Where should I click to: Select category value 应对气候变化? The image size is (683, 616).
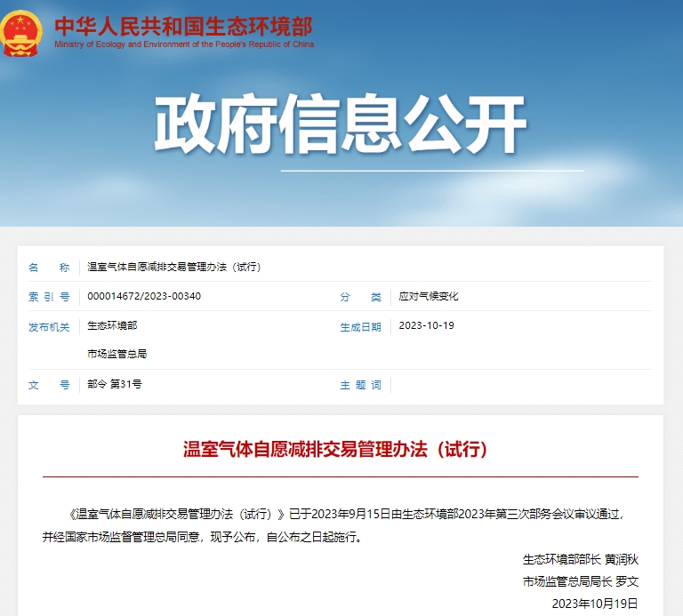pos(428,297)
